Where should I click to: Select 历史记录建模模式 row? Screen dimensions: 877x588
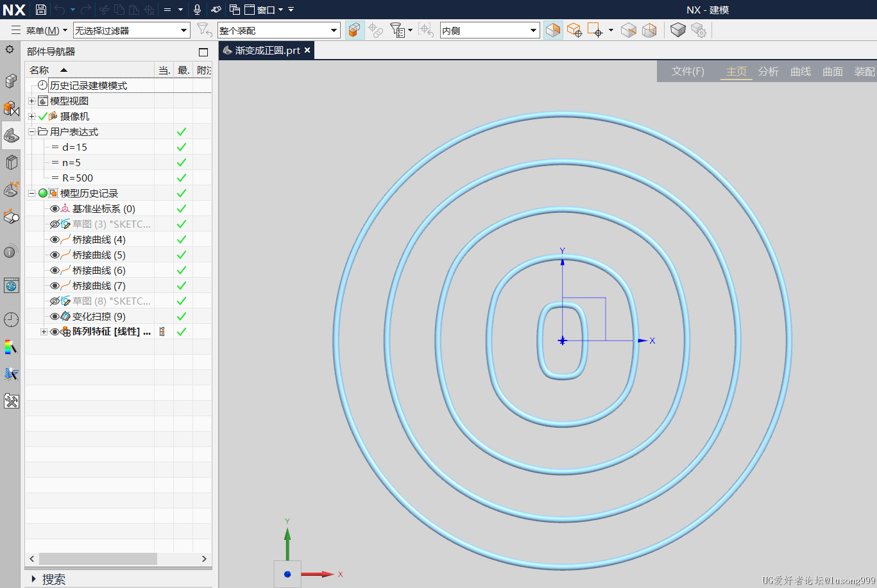click(x=118, y=85)
